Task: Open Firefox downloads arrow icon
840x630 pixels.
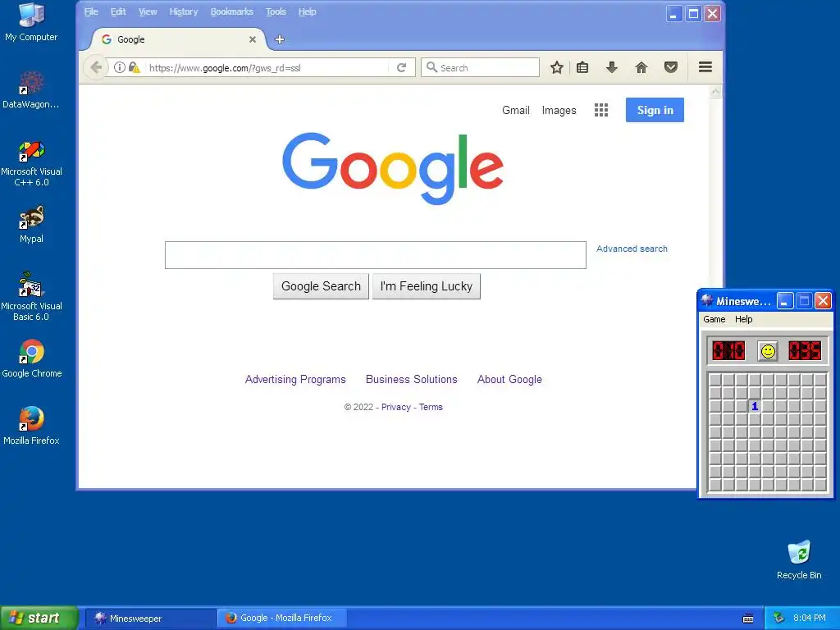Action: [x=612, y=67]
